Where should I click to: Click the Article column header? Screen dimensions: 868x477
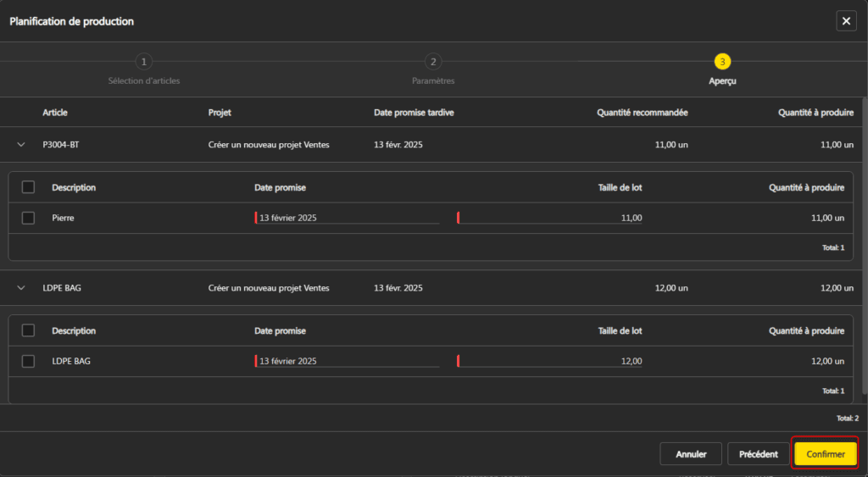[x=55, y=113]
